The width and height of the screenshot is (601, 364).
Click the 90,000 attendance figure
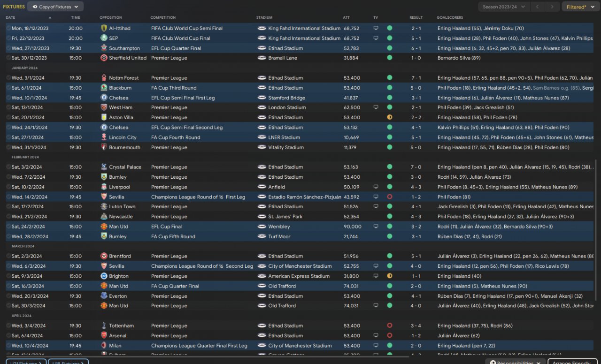353,227
